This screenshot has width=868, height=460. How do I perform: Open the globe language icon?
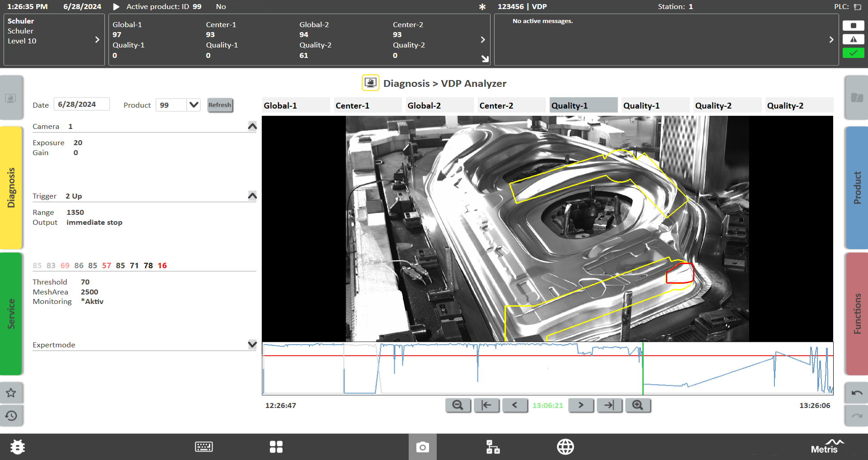(565, 447)
